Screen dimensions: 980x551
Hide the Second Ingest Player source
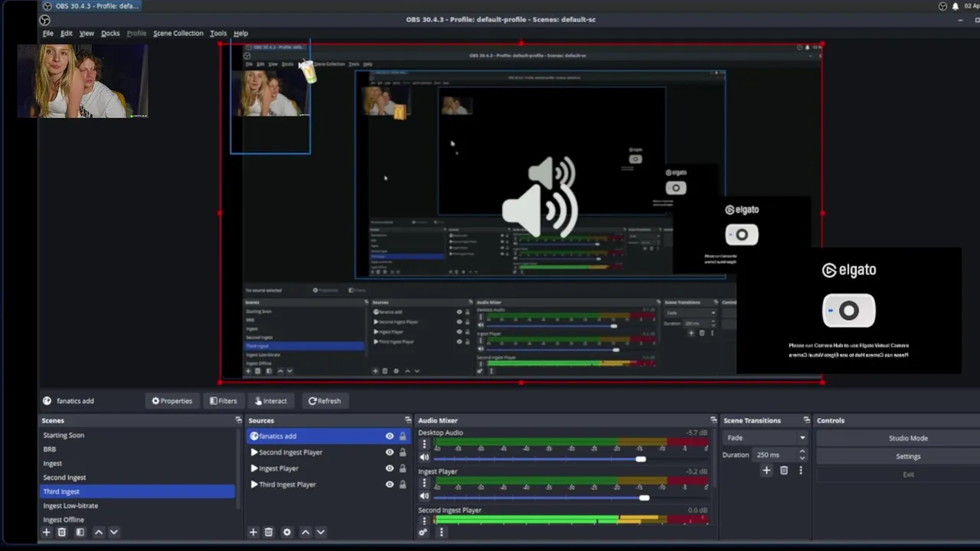point(390,452)
